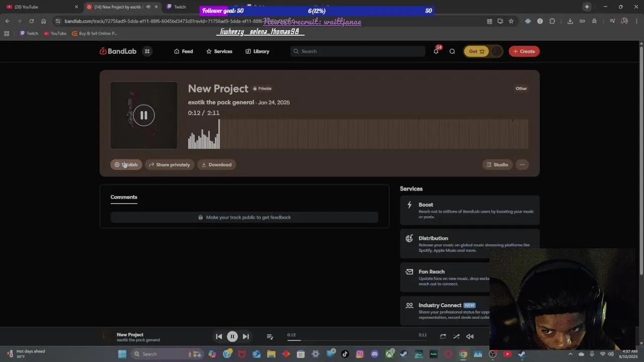This screenshot has height=362, width=644.
Task: Open the chat messages icon
Action: tap(452, 51)
